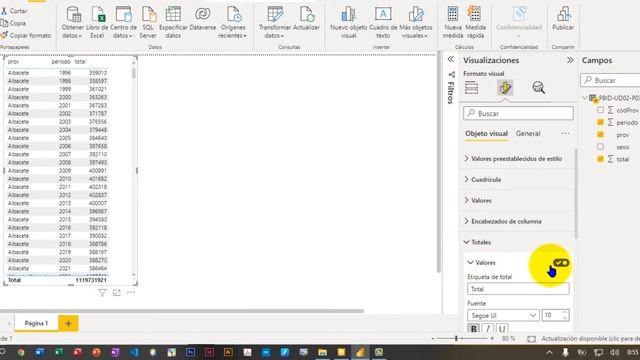Switch to Objeto visual tab
Viewport: 640px width, 360px height.
[x=486, y=134]
